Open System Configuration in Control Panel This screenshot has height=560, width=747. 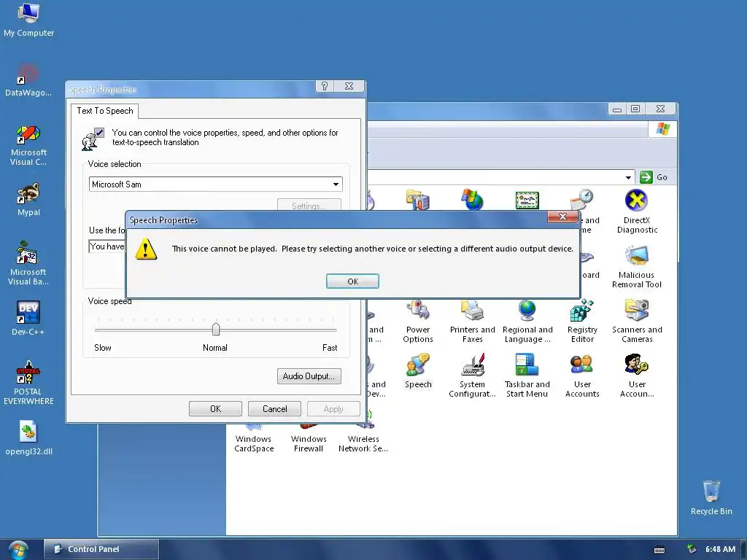tap(472, 376)
